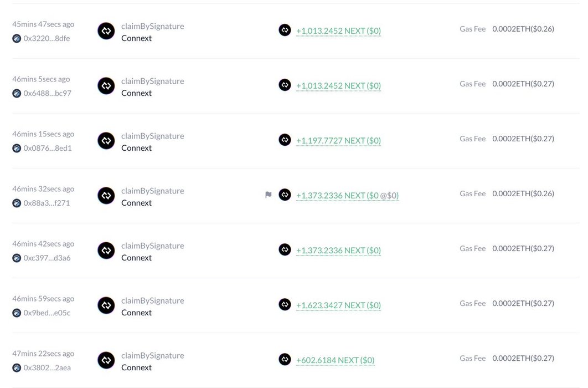Open transaction hash 0x88a3...f271
Viewport: 588px width, 388px height.
pos(47,203)
